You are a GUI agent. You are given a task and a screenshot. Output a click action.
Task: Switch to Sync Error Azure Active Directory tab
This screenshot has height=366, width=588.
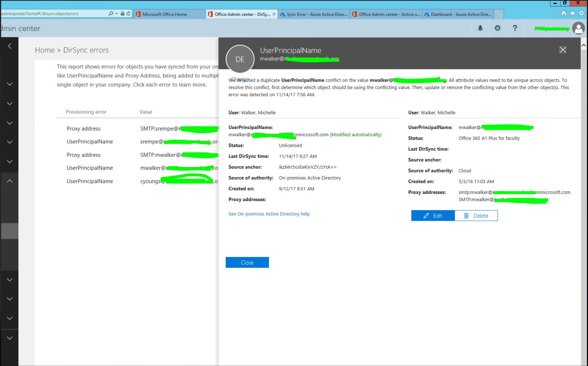314,14
